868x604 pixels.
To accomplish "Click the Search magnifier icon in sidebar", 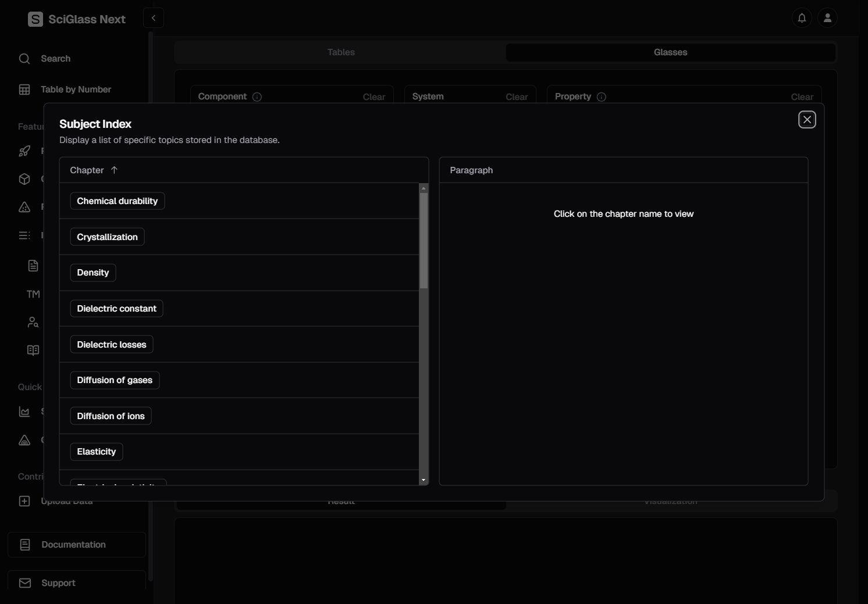I will click(24, 59).
